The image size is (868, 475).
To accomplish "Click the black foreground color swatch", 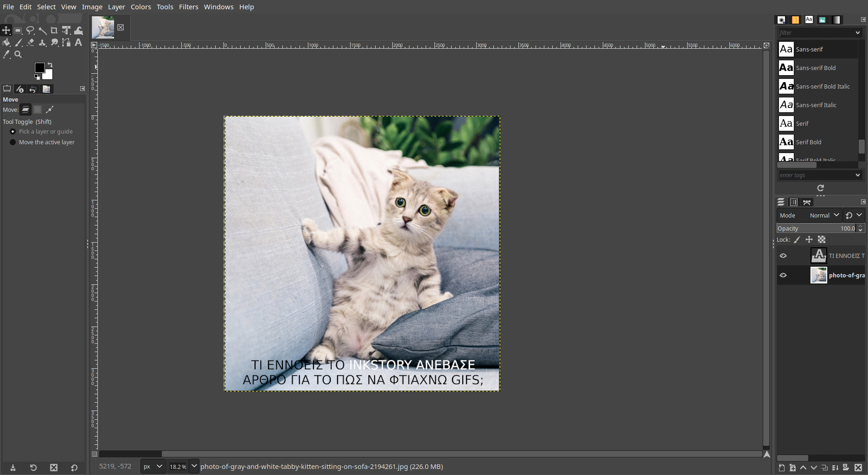I will coord(40,68).
